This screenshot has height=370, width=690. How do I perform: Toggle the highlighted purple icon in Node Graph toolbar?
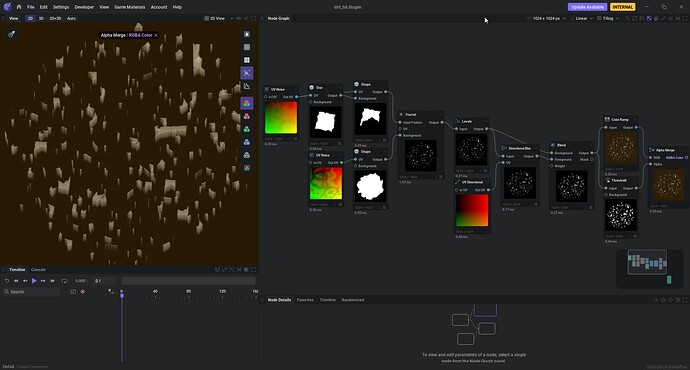[x=649, y=18]
